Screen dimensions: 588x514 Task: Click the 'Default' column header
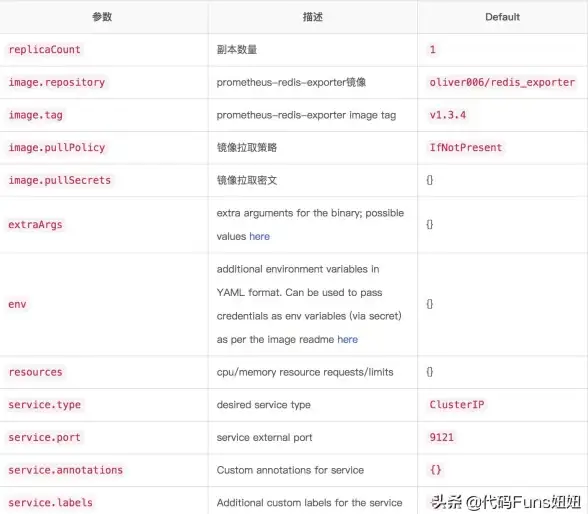pos(502,17)
